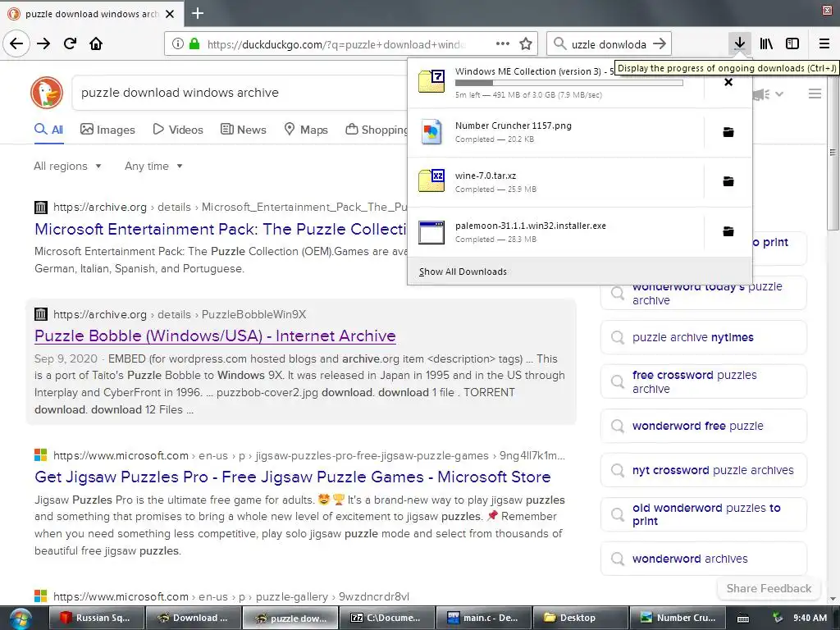Click Show All Downloads
This screenshot has width=840, height=630.
point(463,272)
